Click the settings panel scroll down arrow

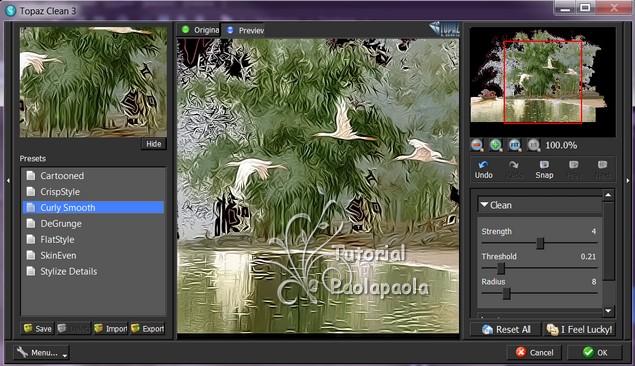pyautogui.click(x=608, y=311)
